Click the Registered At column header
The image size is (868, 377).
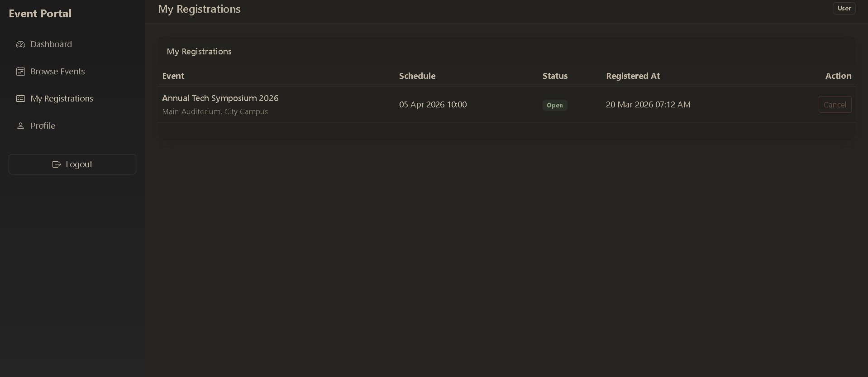[633, 76]
